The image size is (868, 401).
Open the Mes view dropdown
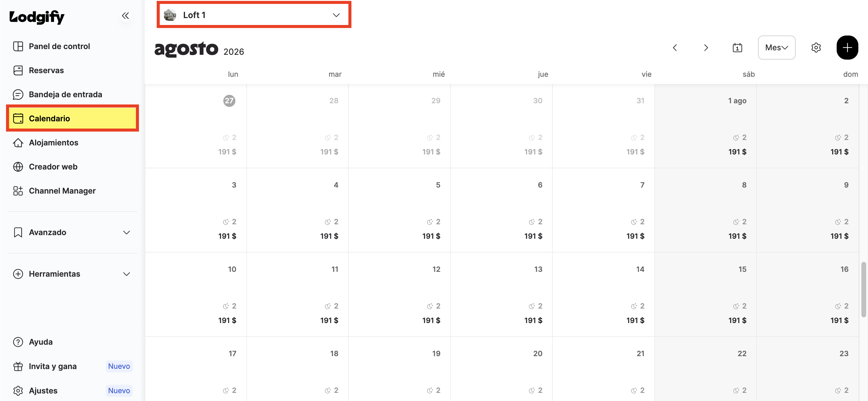coord(776,48)
